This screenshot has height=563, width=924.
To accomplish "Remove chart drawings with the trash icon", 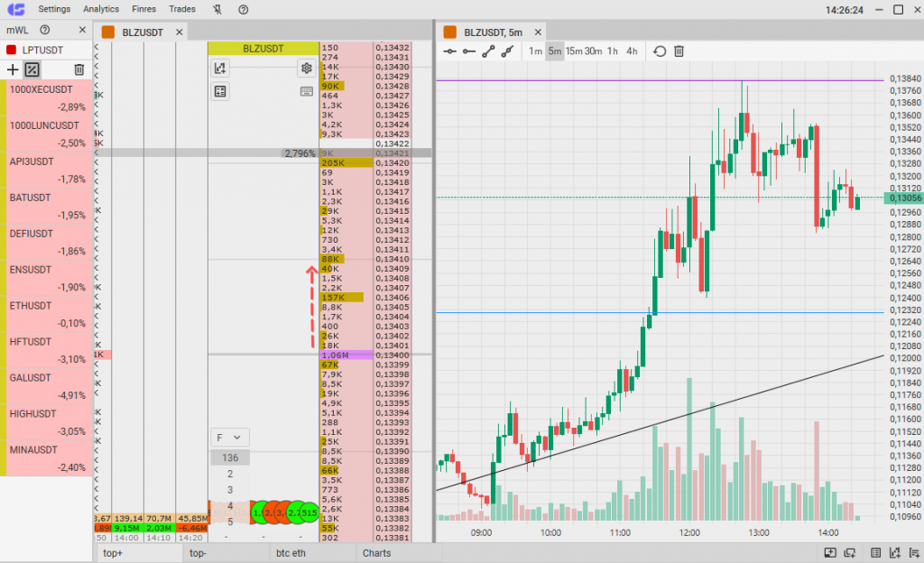I will (x=679, y=51).
